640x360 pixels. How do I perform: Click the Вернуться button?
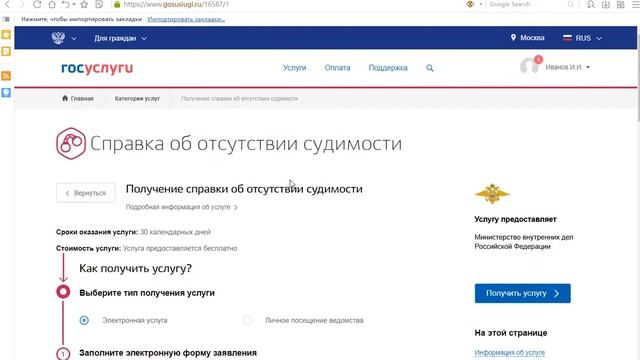(86, 193)
